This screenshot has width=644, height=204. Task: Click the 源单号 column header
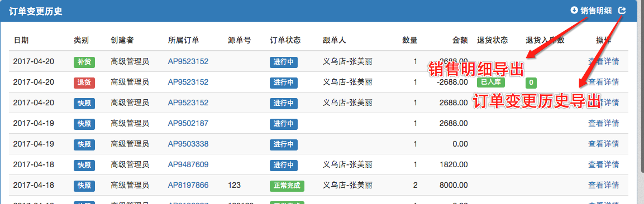(240, 40)
